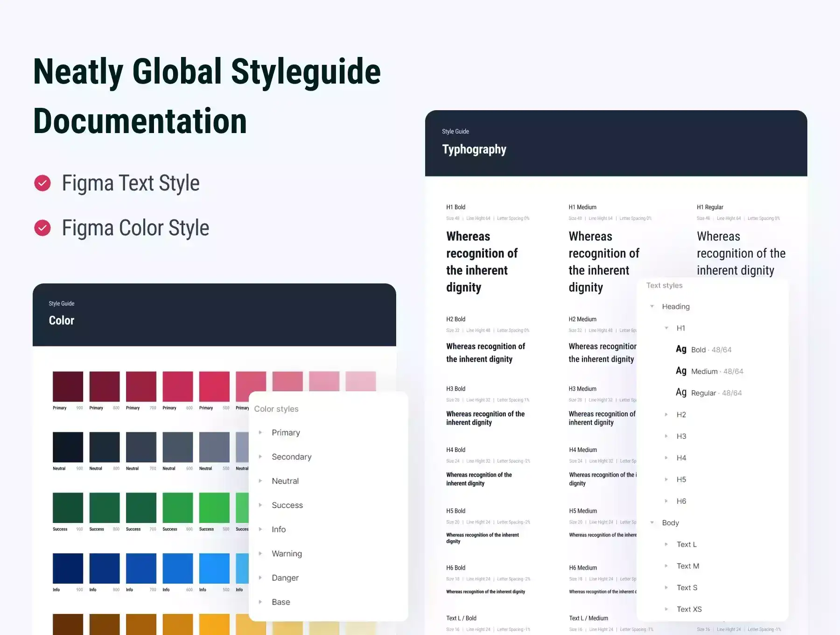Expand the Secondary color styles group
840x635 pixels.
[x=260, y=457]
